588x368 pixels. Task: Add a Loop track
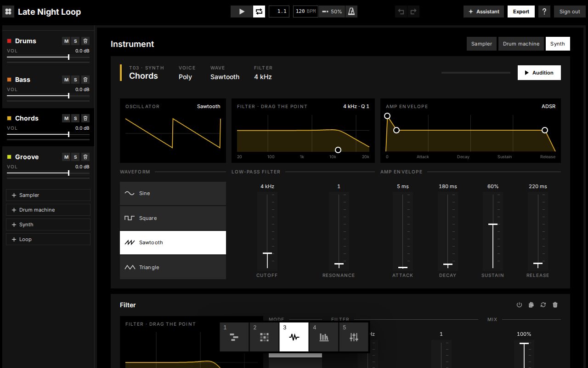[x=48, y=239]
